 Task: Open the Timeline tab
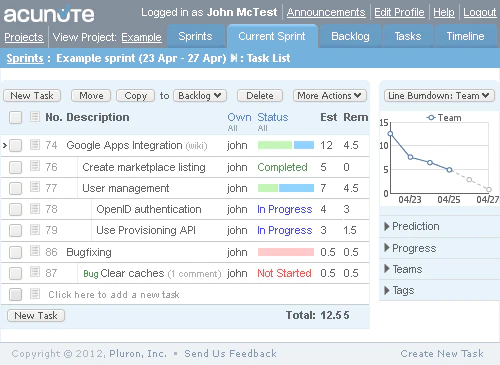coord(465,36)
